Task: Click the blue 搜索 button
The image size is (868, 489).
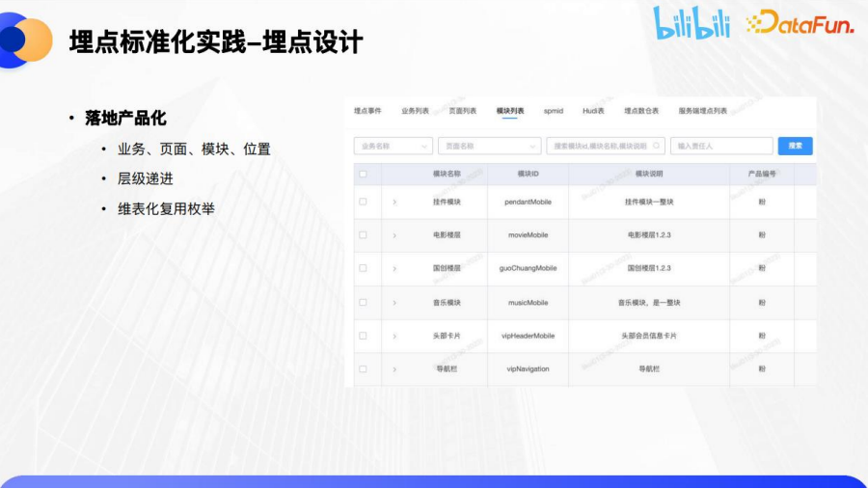Action: tap(795, 147)
